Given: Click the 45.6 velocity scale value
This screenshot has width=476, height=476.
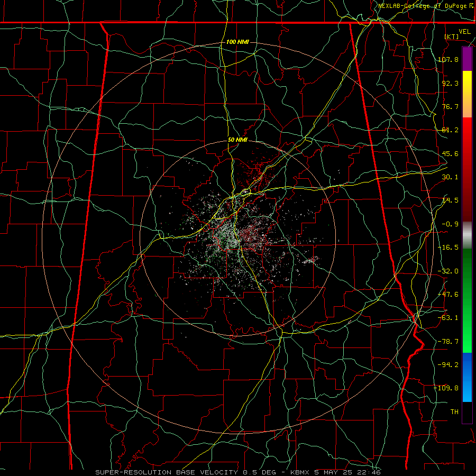Looking at the screenshot, I should pyautogui.click(x=450, y=153).
